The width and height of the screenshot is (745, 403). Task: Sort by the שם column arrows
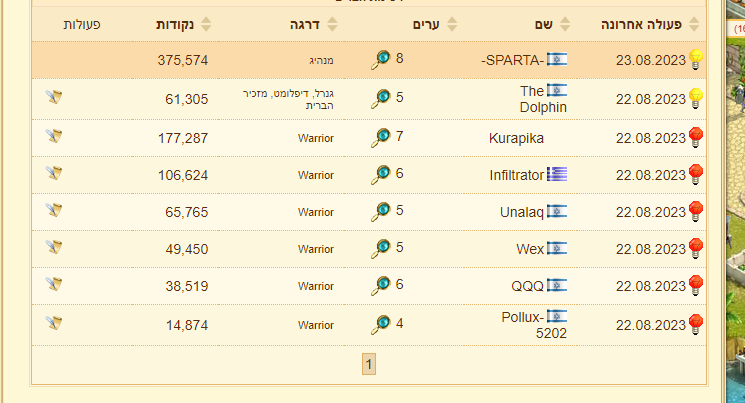point(564,24)
